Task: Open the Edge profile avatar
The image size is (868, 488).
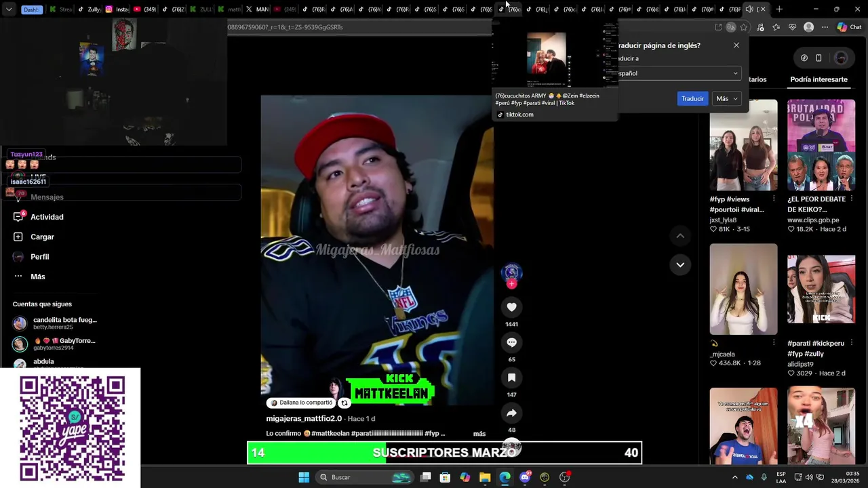Action: (808, 27)
